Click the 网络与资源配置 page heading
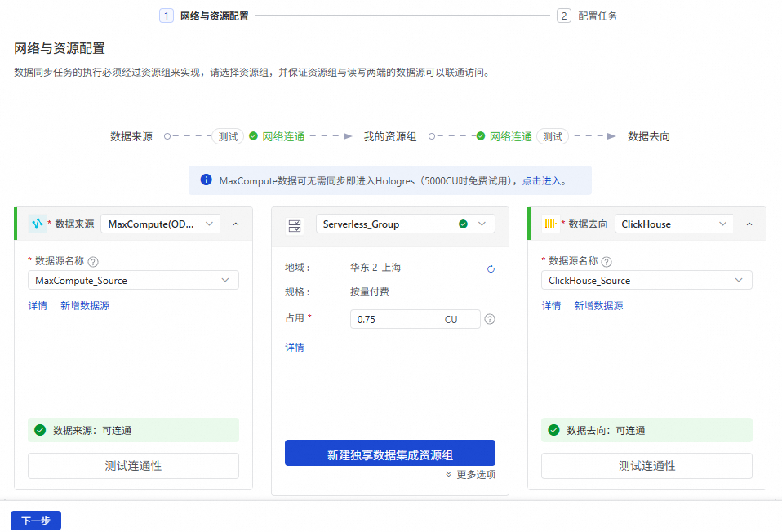Image resolution: width=782 pixels, height=532 pixels. coord(60,48)
